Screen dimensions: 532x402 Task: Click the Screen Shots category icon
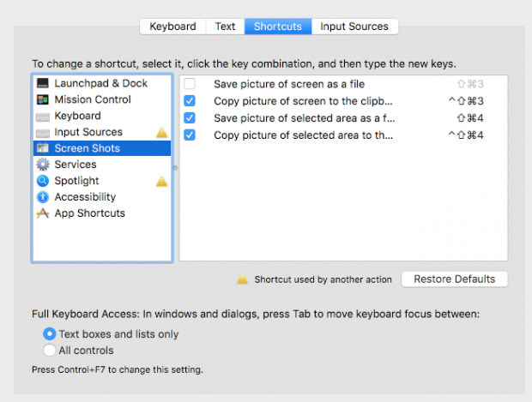[43, 148]
